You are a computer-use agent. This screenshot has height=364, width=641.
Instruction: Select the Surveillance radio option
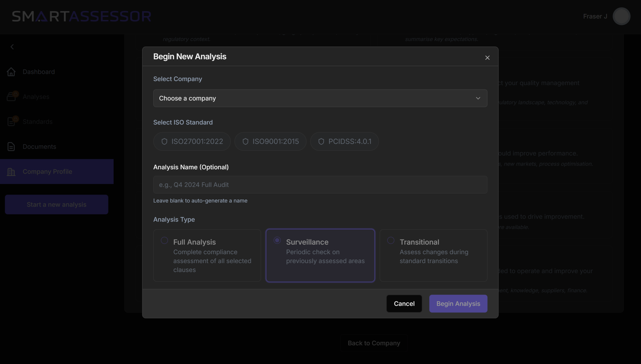coord(277,240)
